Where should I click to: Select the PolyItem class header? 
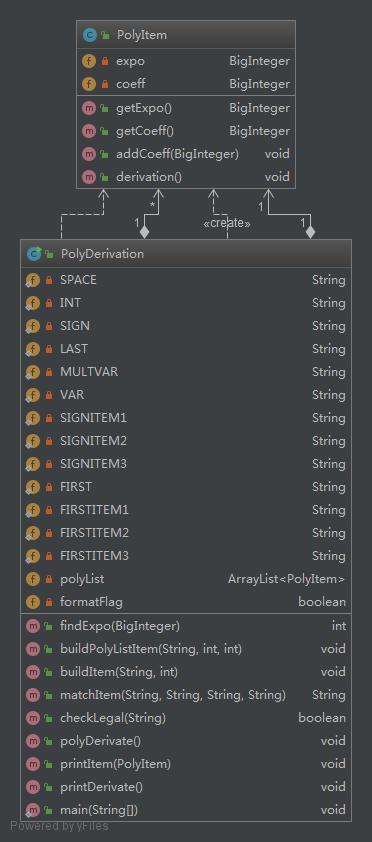pos(186,35)
